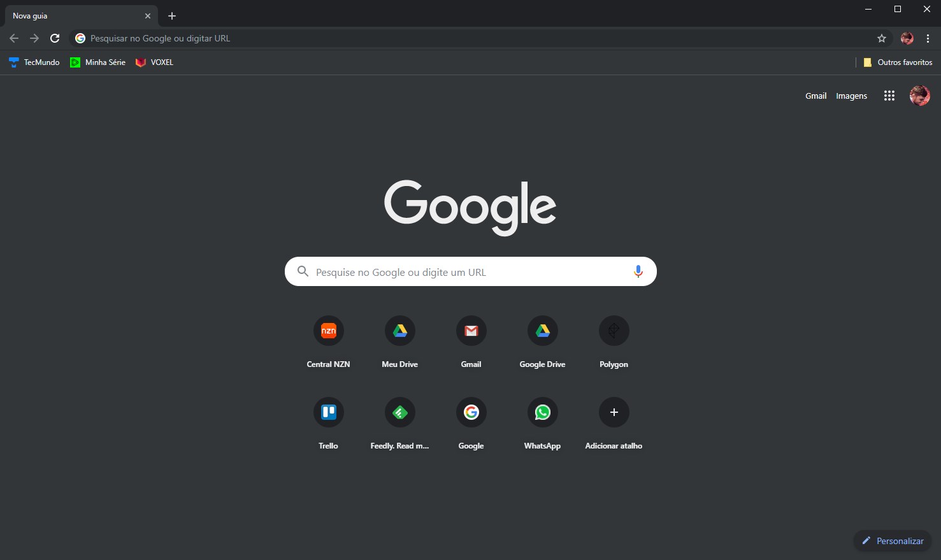The image size is (941, 560).
Task: Click the Adicionar atalho plus icon
Action: 614,412
